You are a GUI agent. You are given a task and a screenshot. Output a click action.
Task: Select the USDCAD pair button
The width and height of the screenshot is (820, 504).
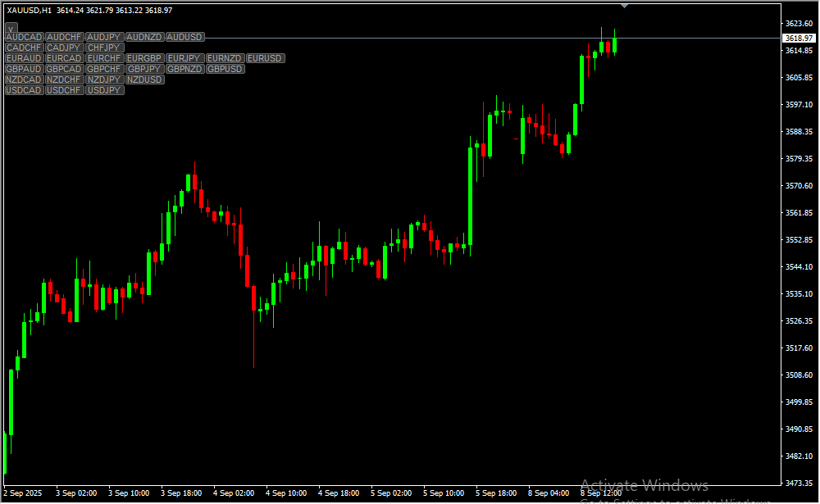coord(24,90)
